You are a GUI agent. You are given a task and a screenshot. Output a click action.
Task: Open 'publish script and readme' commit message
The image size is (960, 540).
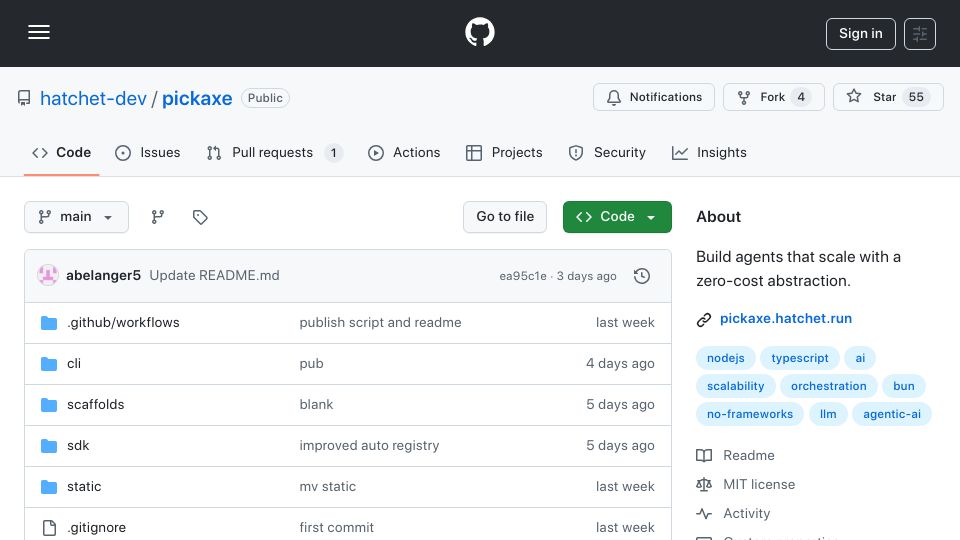pos(380,323)
